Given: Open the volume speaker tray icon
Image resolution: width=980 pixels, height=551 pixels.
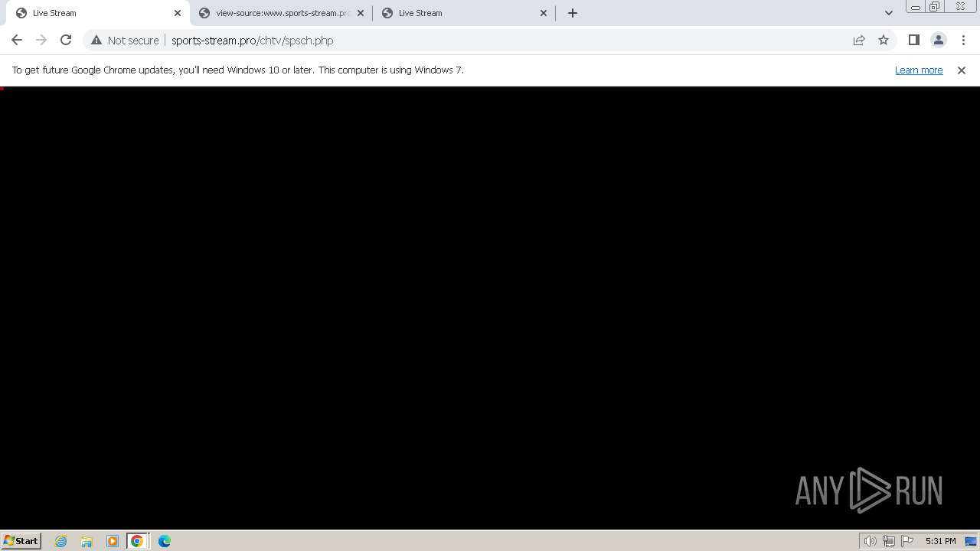Looking at the screenshot, I should pos(870,541).
